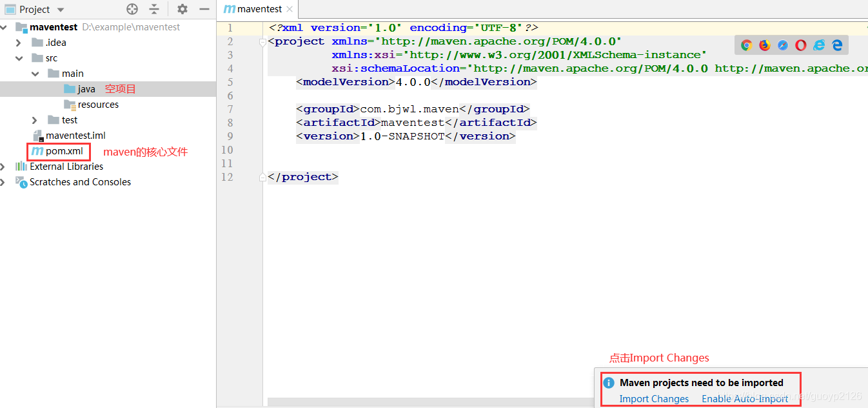Click the main folder icon
Viewport: 868px width, 408px height.
54,74
